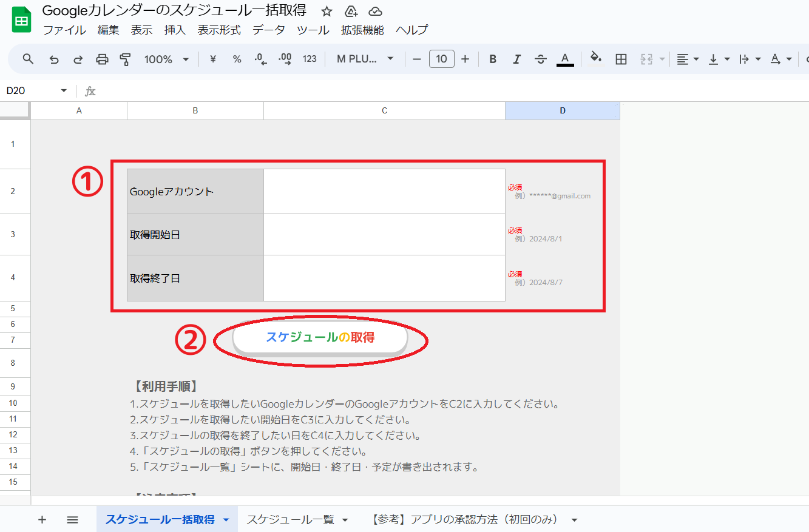This screenshot has width=809, height=532.
Task: Open スケジュール一覧 tab options arrow
Action: coord(345,520)
